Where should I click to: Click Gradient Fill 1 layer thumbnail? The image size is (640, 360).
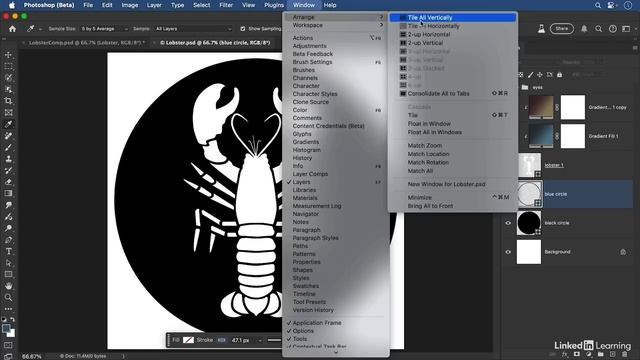coord(541,136)
